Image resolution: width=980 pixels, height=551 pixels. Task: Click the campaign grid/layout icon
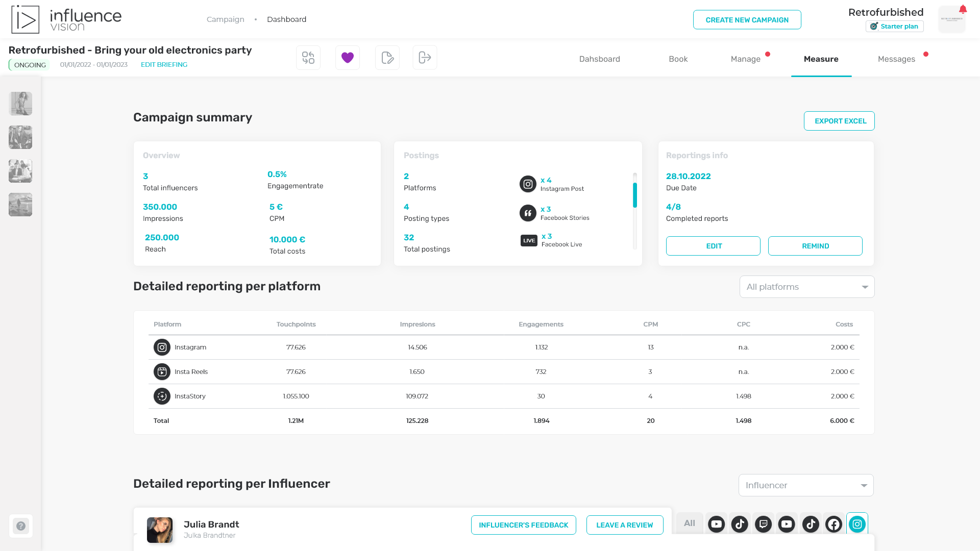[308, 58]
